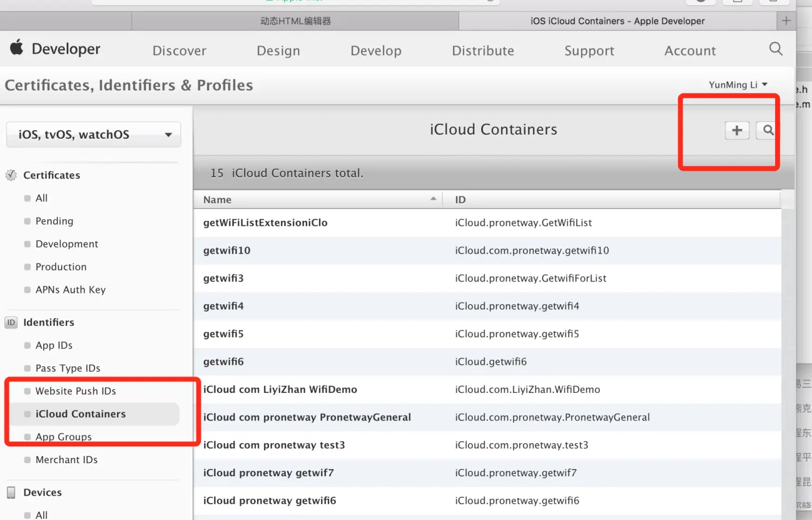Open APNs Auth Key section
This screenshot has height=520, width=812.
coord(70,289)
